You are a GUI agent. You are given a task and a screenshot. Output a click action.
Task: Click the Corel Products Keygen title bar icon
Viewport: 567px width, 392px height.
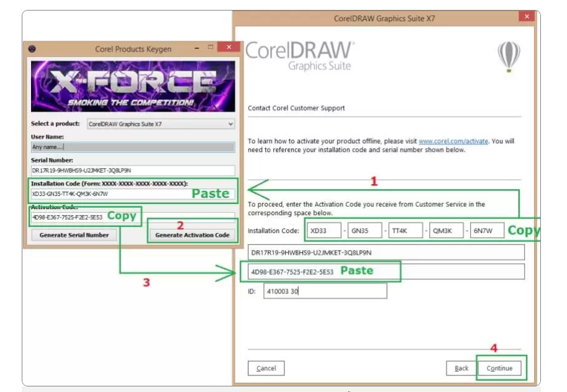pyautogui.click(x=32, y=49)
